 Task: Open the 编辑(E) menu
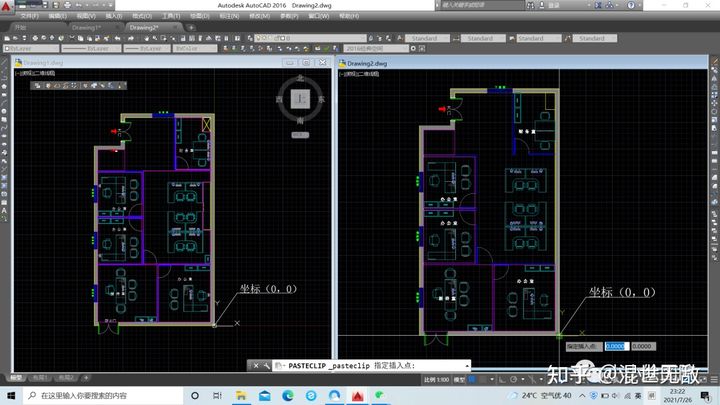point(57,16)
